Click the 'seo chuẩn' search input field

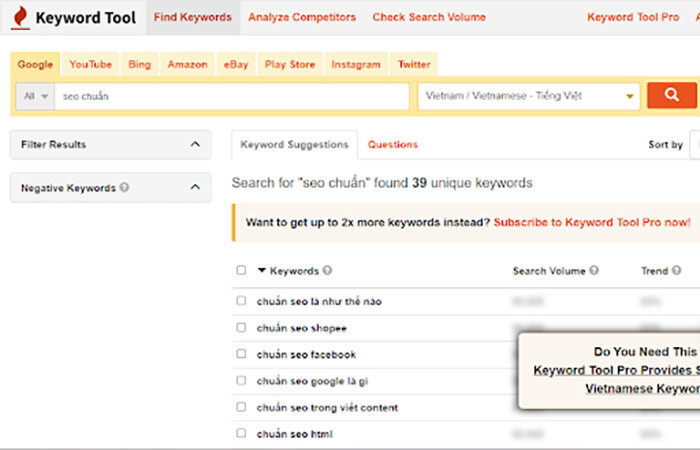[x=231, y=96]
